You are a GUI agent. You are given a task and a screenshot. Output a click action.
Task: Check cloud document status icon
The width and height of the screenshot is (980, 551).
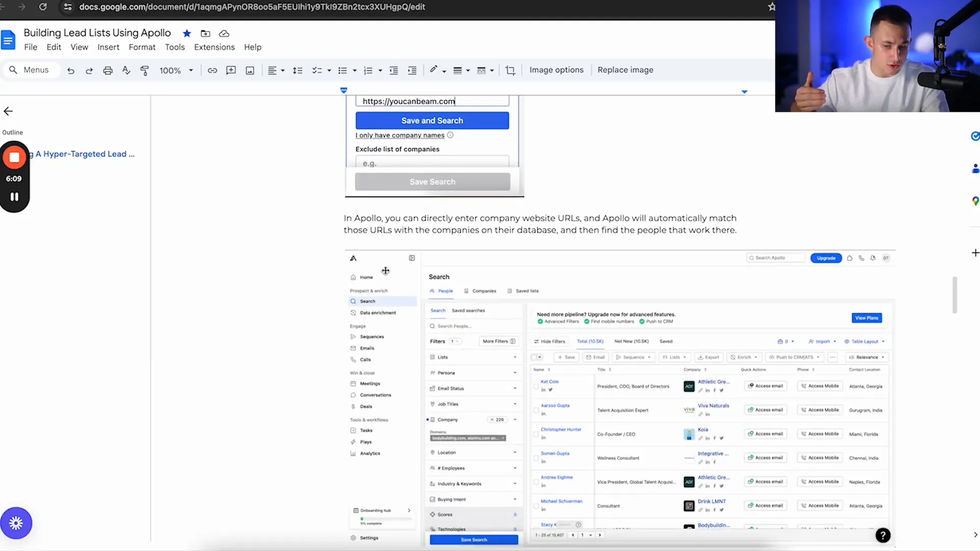click(x=224, y=34)
